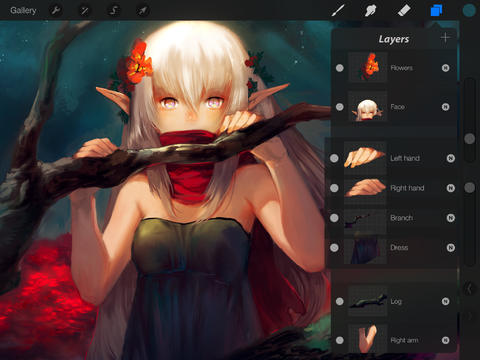Choose the Smudge finger tool
The width and height of the screenshot is (480, 360).
tap(371, 11)
